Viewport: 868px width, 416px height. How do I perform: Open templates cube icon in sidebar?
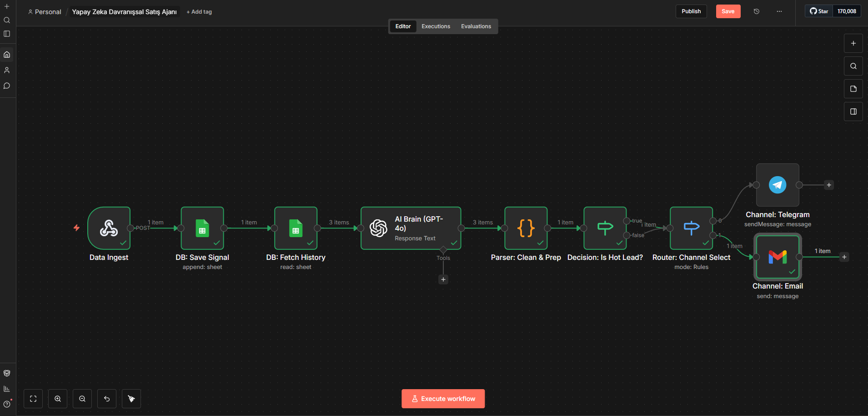7,373
